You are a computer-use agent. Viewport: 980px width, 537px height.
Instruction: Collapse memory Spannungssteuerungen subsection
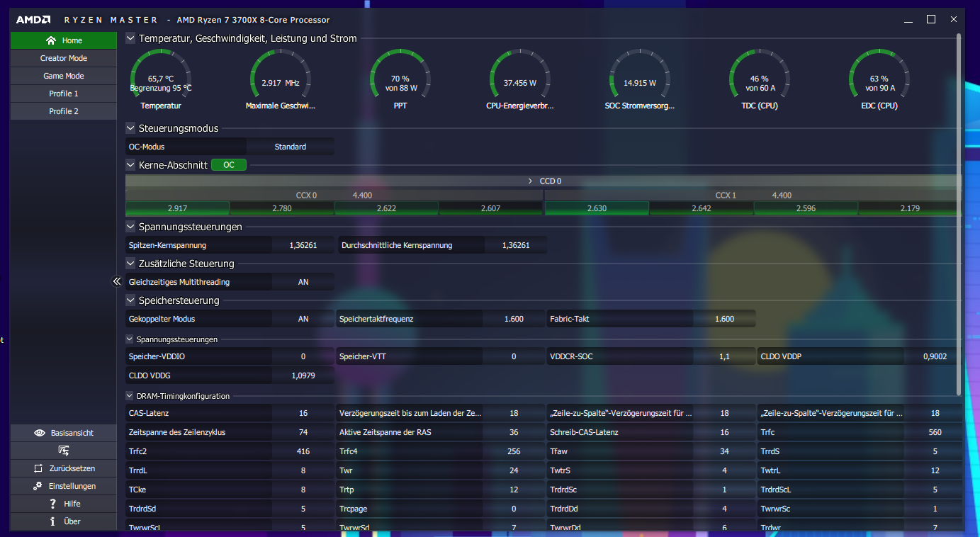[x=130, y=339]
